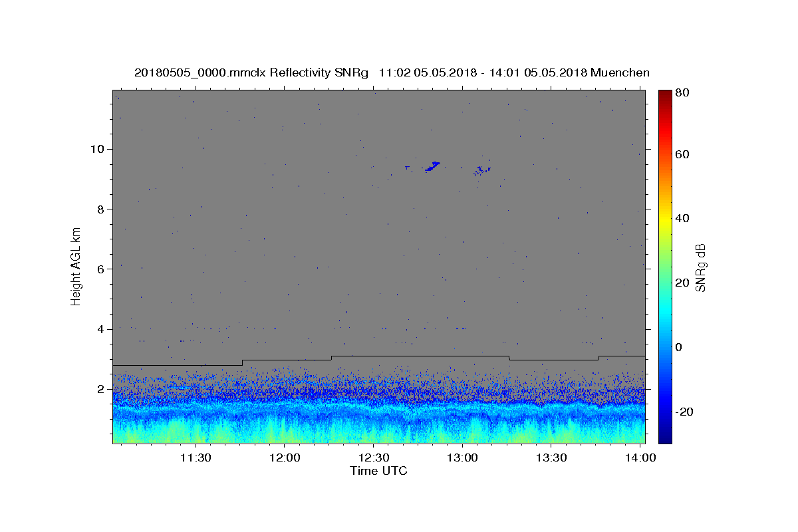Click the 'Time UTC' axis label

(378, 471)
